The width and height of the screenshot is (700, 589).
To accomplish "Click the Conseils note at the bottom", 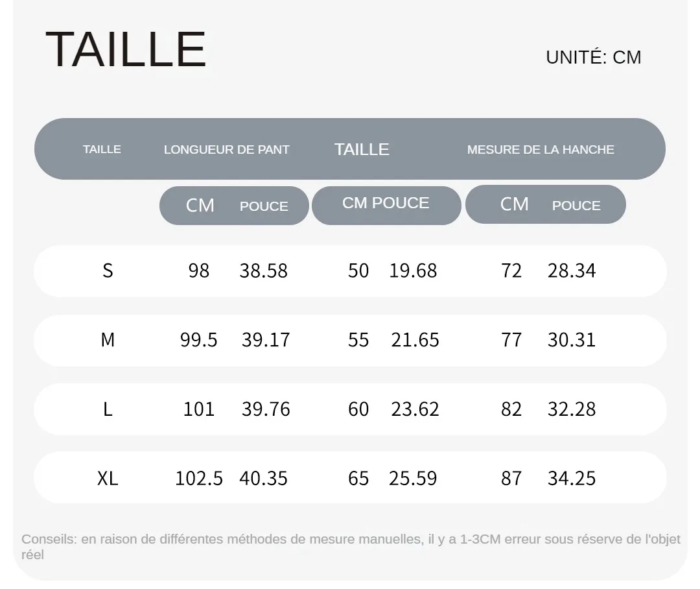I will pos(351,547).
